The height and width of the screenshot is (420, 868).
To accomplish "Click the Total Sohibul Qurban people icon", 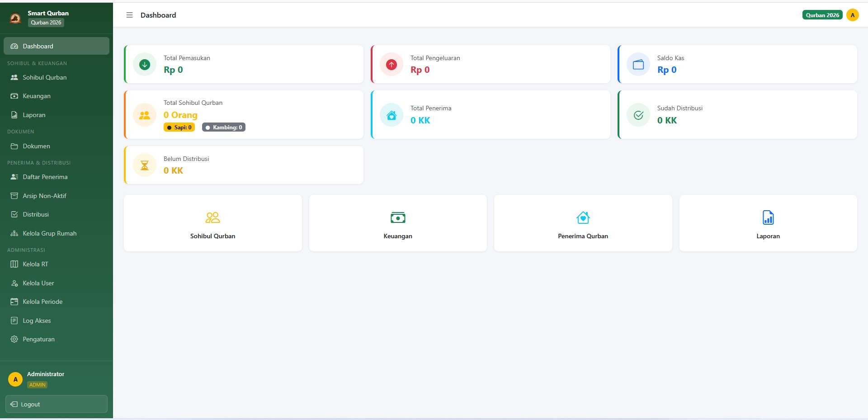I will click(145, 115).
